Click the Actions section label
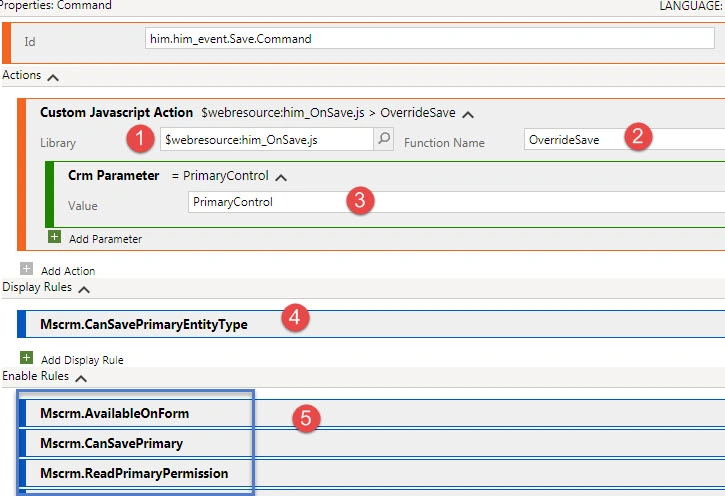This screenshot has width=725, height=496. pyautogui.click(x=22, y=75)
